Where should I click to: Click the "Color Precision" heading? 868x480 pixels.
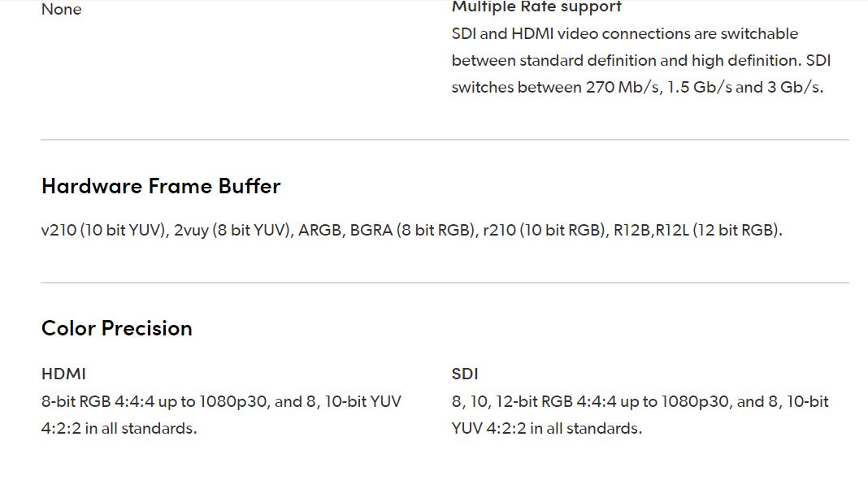tap(117, 328)
